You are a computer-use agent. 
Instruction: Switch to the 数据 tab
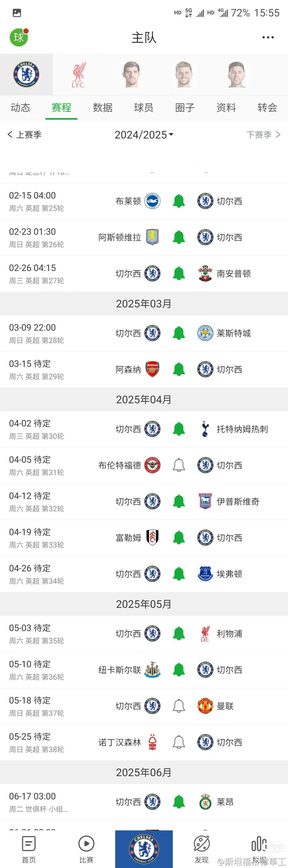tap(103, 107)
